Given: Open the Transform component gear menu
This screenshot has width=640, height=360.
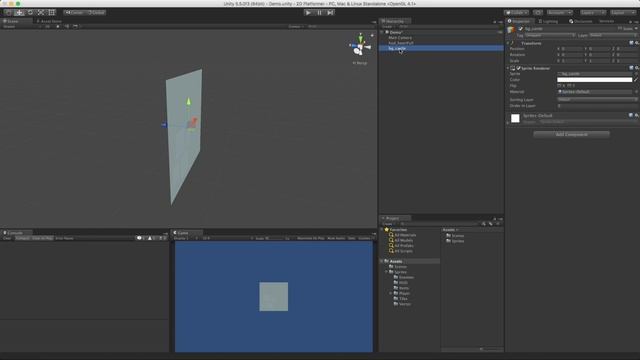Looking at the screenshot, I should pyautogui.click(x=637, y=43).
